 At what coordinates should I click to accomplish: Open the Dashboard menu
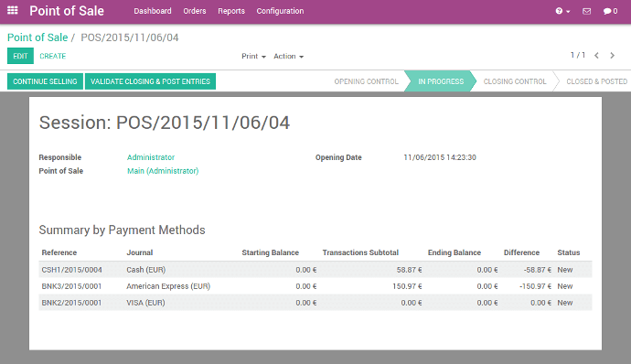[x=153, y=11]
